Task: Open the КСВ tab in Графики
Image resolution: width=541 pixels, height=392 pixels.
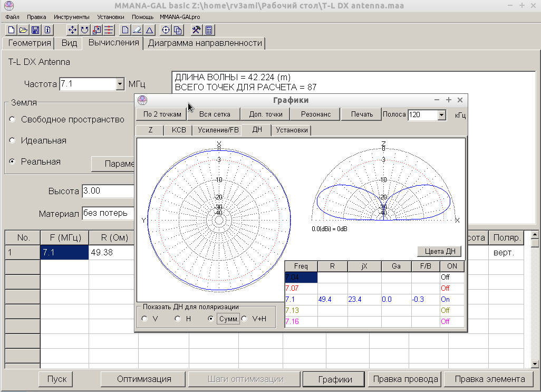Action: pos(179,130)
